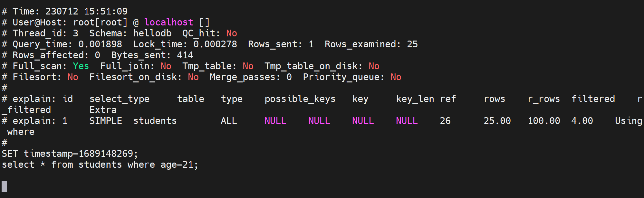Click the 100.00 value in explain row

click(544, 121)
